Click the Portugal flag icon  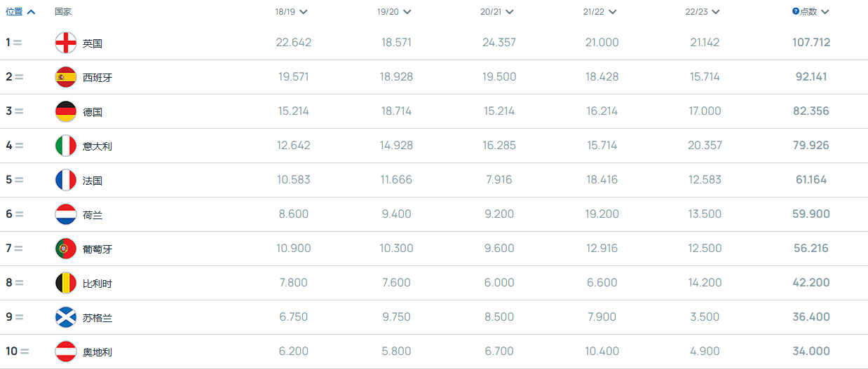(66, 249)
